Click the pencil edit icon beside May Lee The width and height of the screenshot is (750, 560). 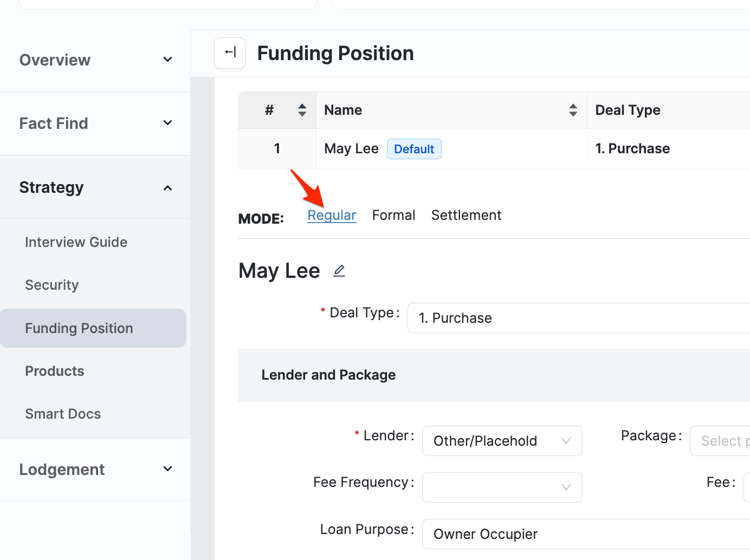pyautogui.click(x=339, y=271)
